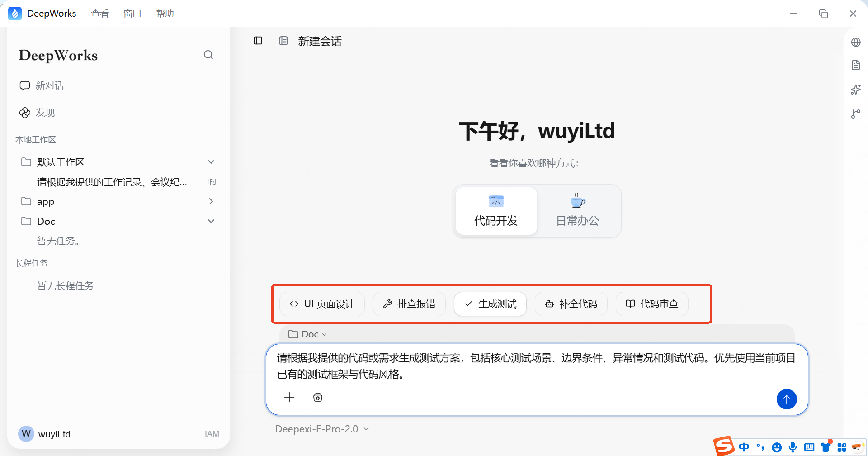Open the document icon in right rail
This screenshot has width=868, height=456.
point(856,65)
